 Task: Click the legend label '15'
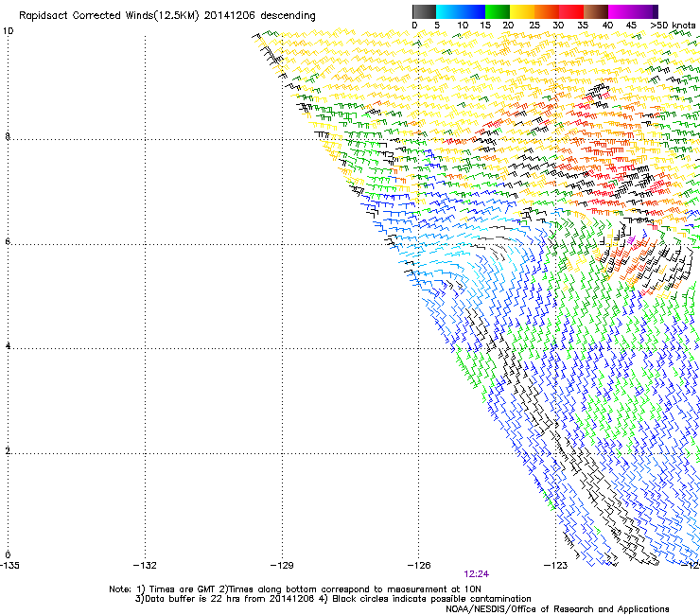pyautogui.click(x=485, y=26)
